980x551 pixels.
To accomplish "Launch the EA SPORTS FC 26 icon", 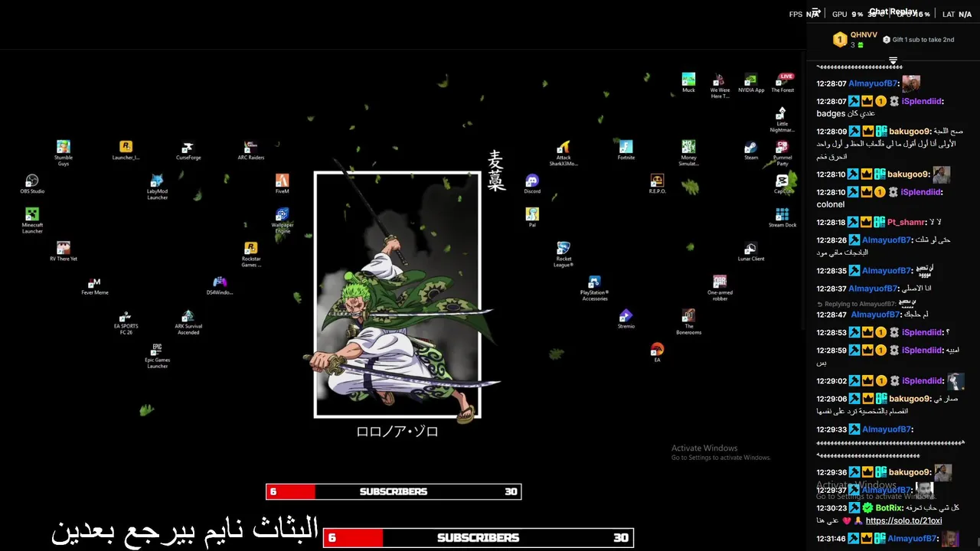I will 126,321.
